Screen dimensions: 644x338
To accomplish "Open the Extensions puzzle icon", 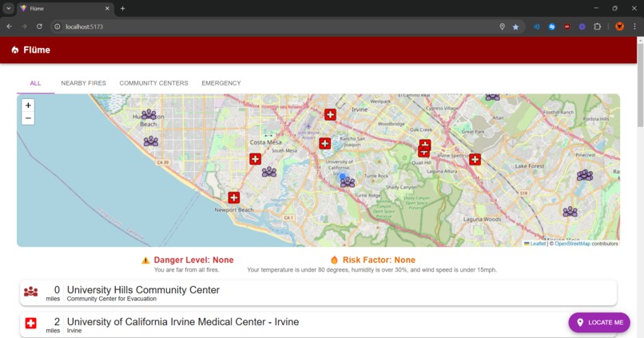I will (x=597, y=26).
